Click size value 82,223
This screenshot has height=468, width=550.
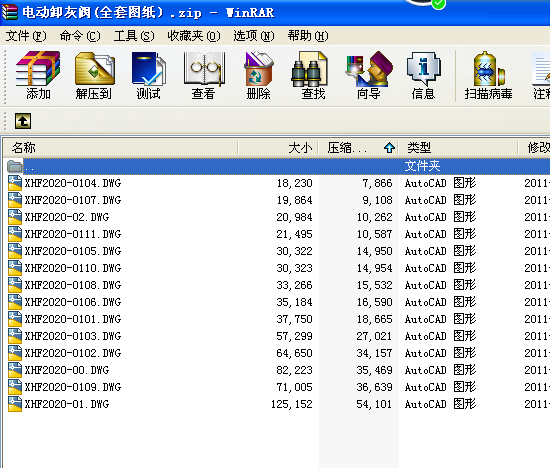[x=294, y=370]
